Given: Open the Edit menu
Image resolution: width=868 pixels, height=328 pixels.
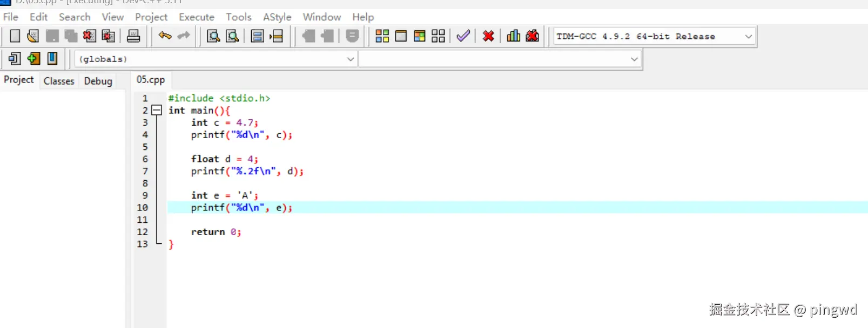Looking at the screenshot, I should pos(38,17).
